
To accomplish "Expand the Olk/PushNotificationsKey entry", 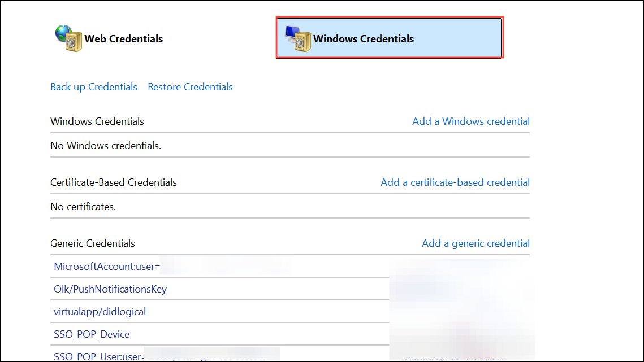I will click(110, 289).
